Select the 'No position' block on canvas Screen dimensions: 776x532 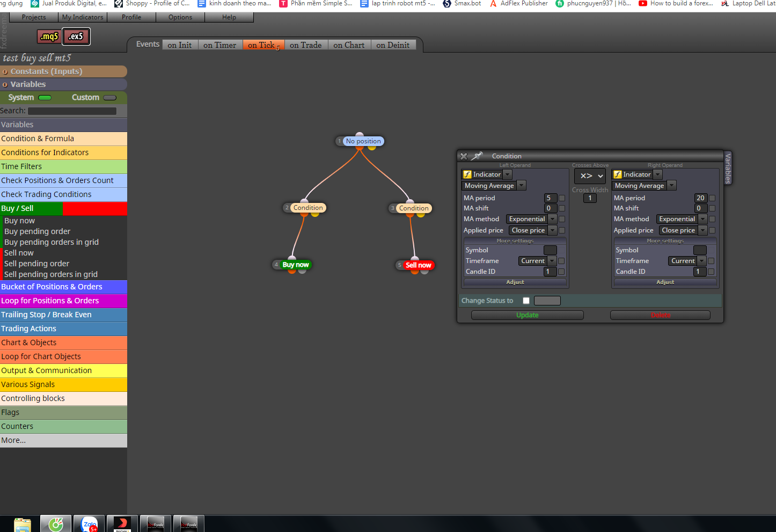[363, 141]
